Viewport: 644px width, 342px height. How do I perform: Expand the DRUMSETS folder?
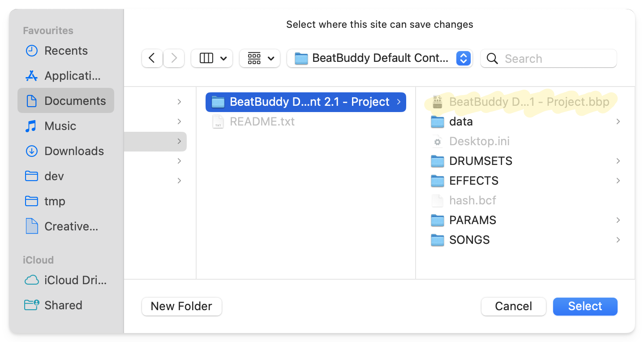click(481, 161)
